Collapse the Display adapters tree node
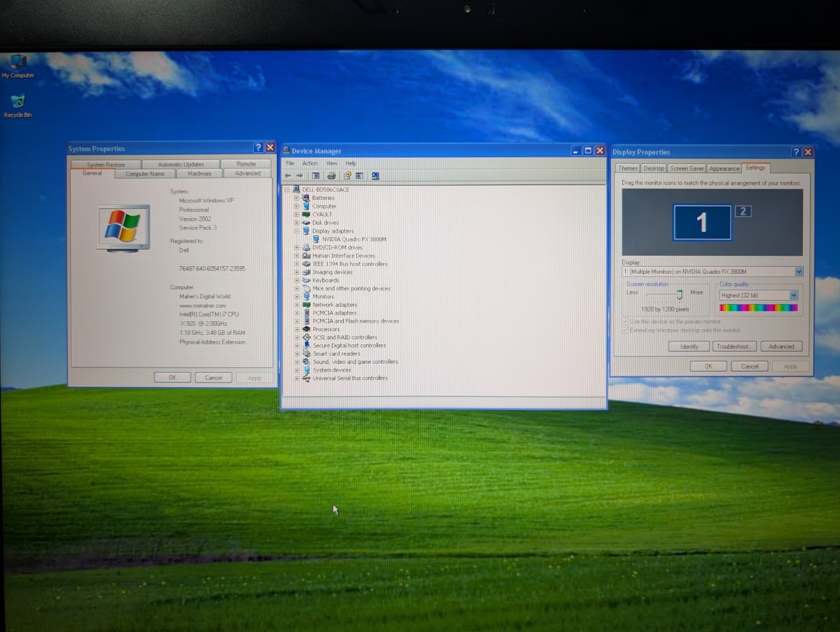 (x=297, y=231)
